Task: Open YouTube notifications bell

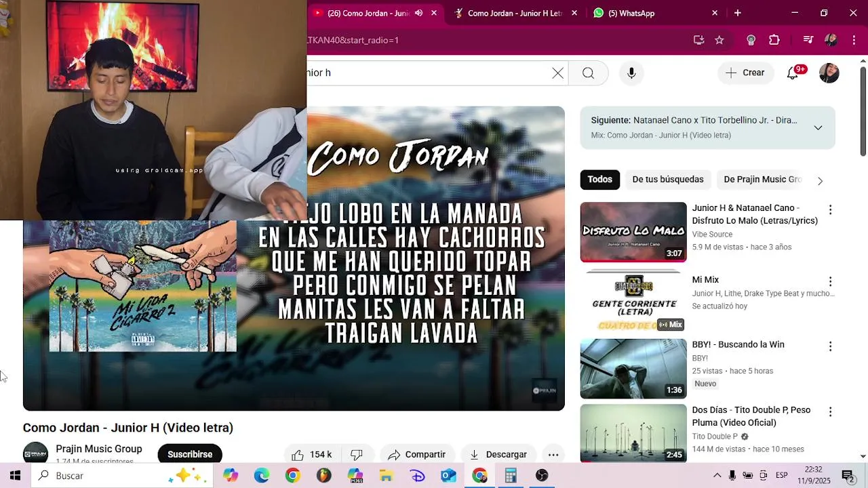Action: click(x=793, y=73)
